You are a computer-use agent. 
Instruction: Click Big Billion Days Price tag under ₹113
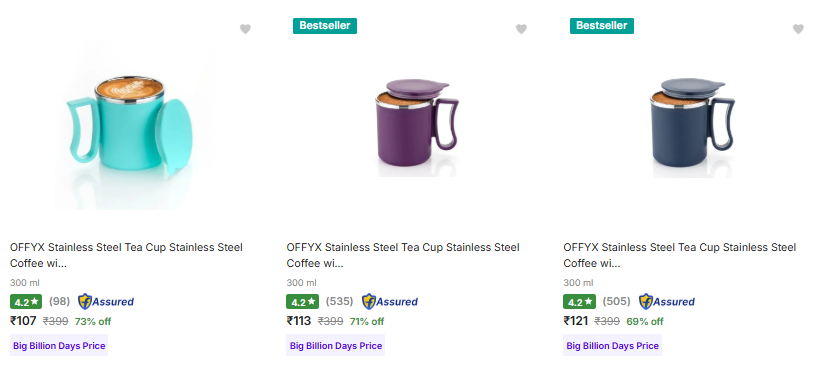click(x=336, y=346)
